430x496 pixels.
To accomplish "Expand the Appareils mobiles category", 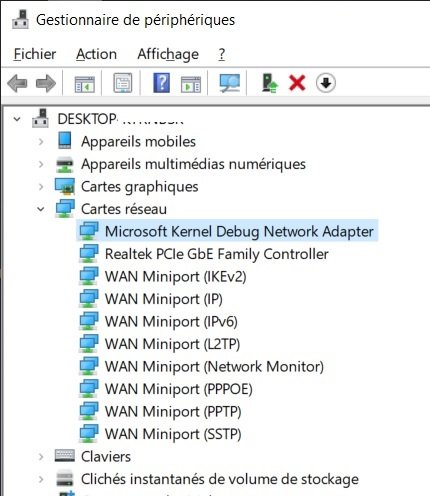I will tap(41, 142).
